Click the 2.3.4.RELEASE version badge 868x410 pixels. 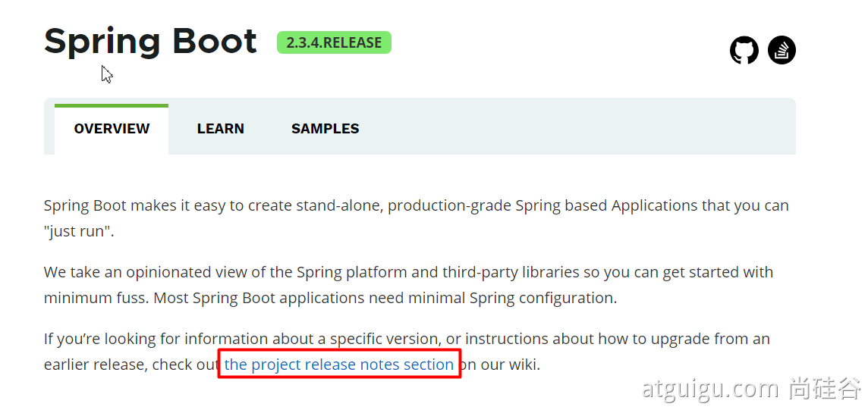334,43
